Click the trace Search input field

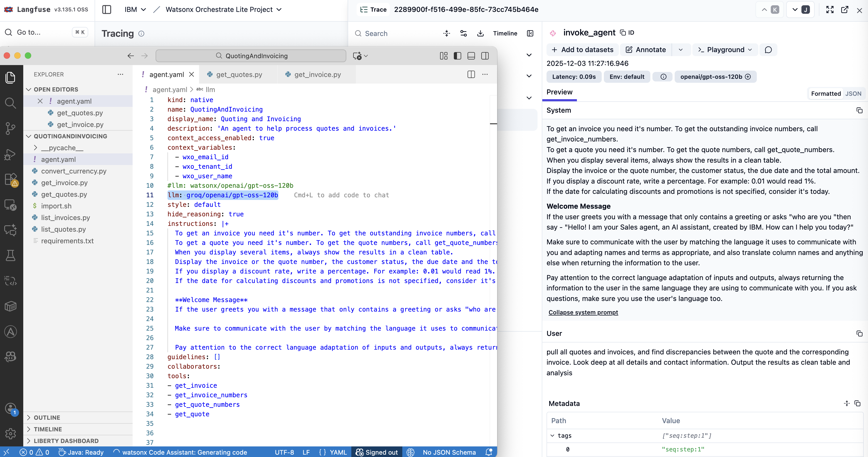(398, 33)
